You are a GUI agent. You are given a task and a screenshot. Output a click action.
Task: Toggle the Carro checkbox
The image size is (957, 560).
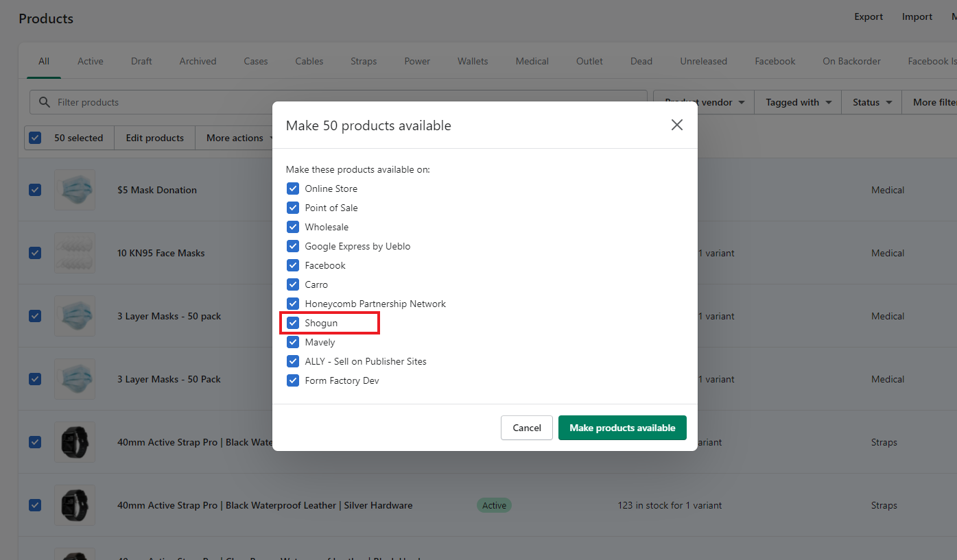(293, 284)
